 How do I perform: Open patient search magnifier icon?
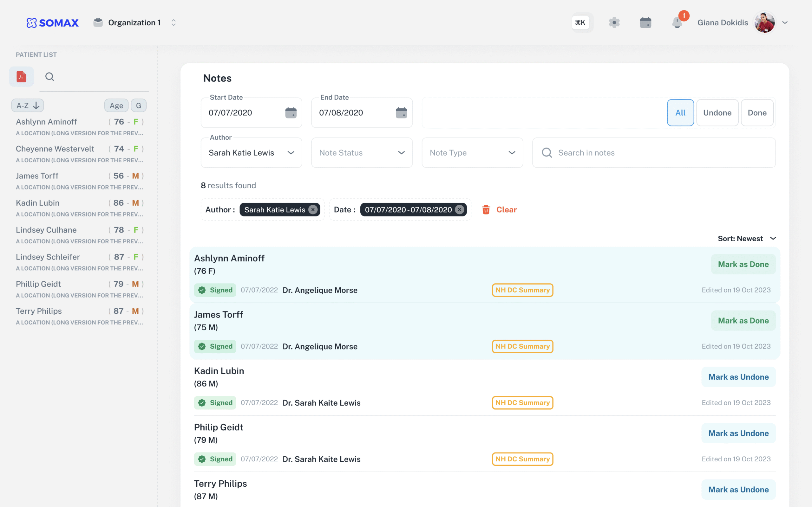point(49,76)
